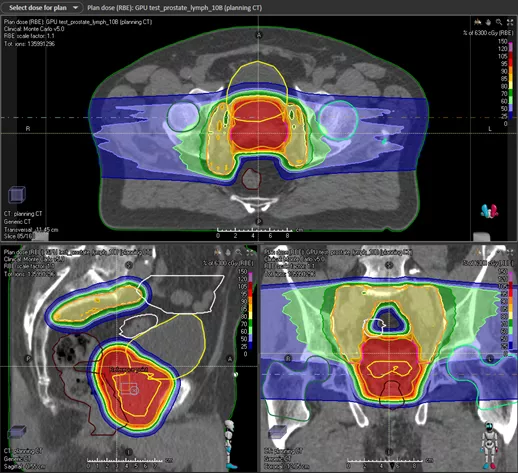This screenshot has height=473, width=518.
Task: Click the 3D cube icon in coronal view
Action: point(277,432)
